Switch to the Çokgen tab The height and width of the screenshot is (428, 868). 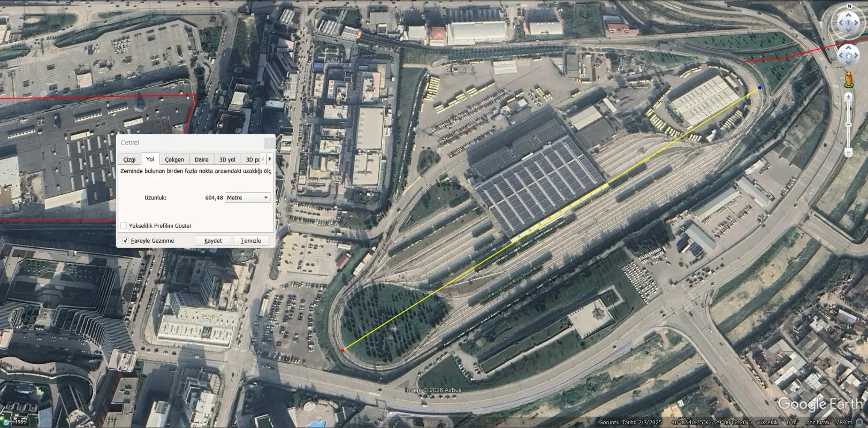174,159
